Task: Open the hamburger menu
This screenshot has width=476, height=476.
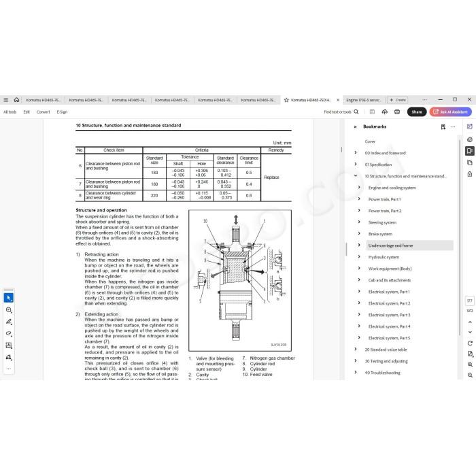Action: (x=5, y=99)
